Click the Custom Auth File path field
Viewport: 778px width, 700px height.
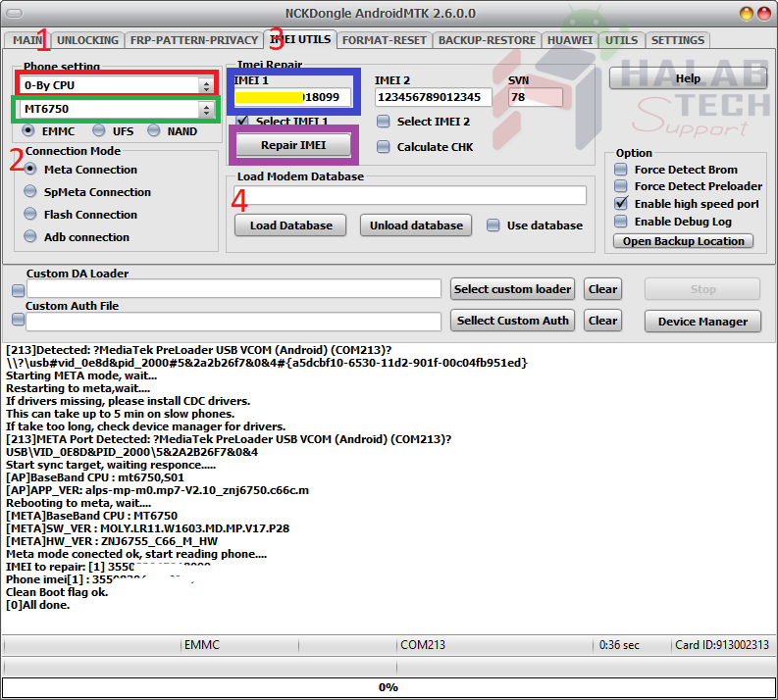coord(233,322)
